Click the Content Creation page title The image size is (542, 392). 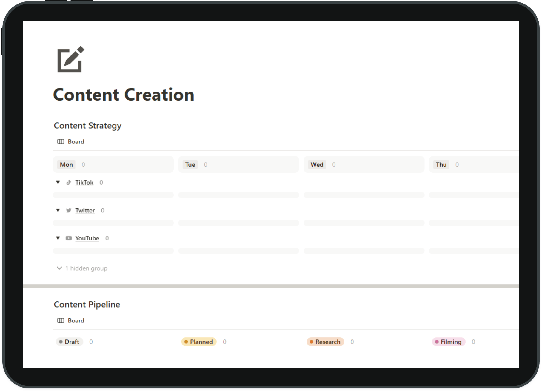[x=124, y=95]
